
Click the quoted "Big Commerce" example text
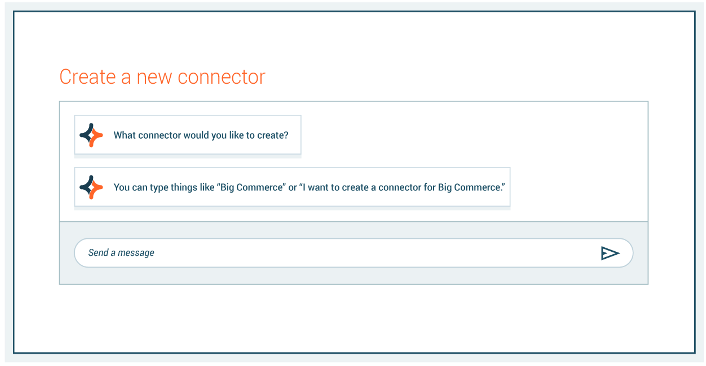point(252,187)
